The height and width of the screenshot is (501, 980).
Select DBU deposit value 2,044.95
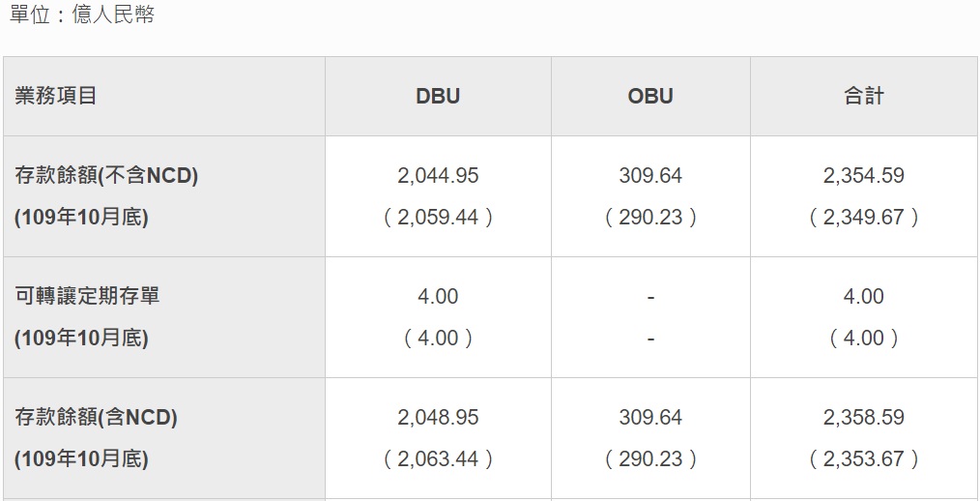pos(438,176)
